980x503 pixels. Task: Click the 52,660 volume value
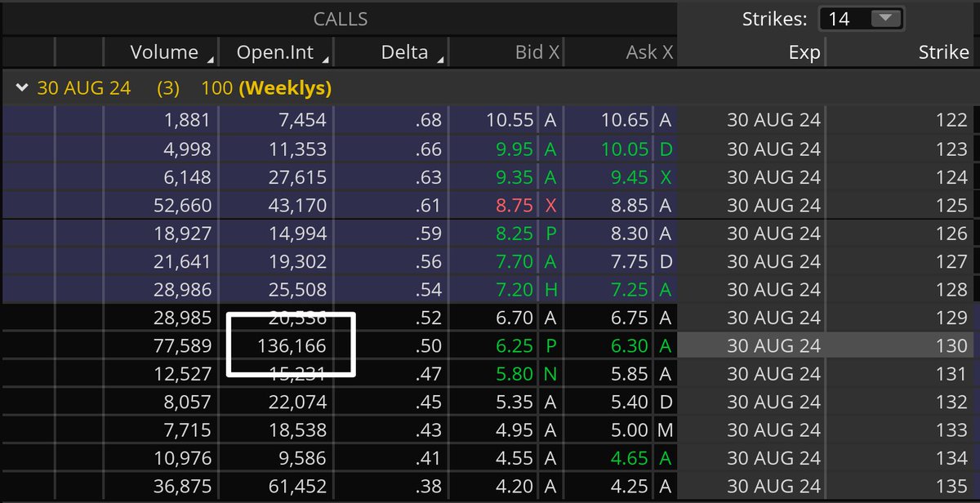coord(181,206)
